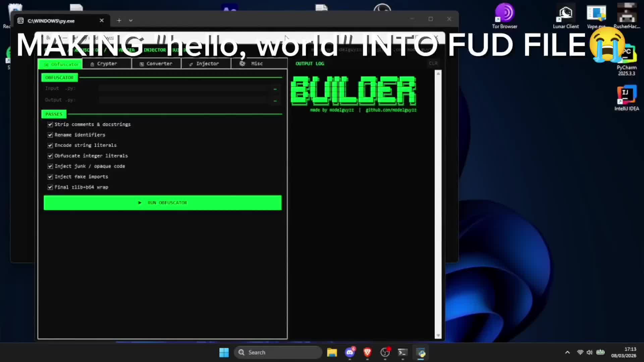Open Windows Start menu
This screenshot has height=362, width=644.
224,352
